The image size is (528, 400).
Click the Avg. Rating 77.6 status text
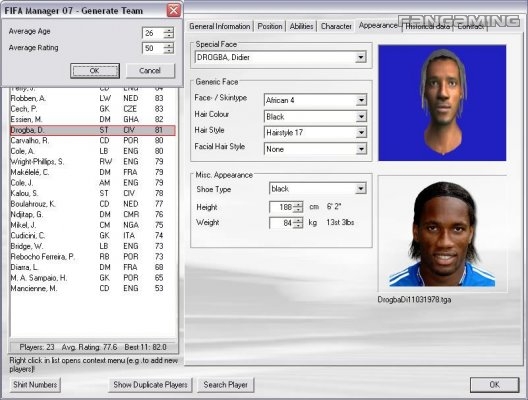[90, 347]
